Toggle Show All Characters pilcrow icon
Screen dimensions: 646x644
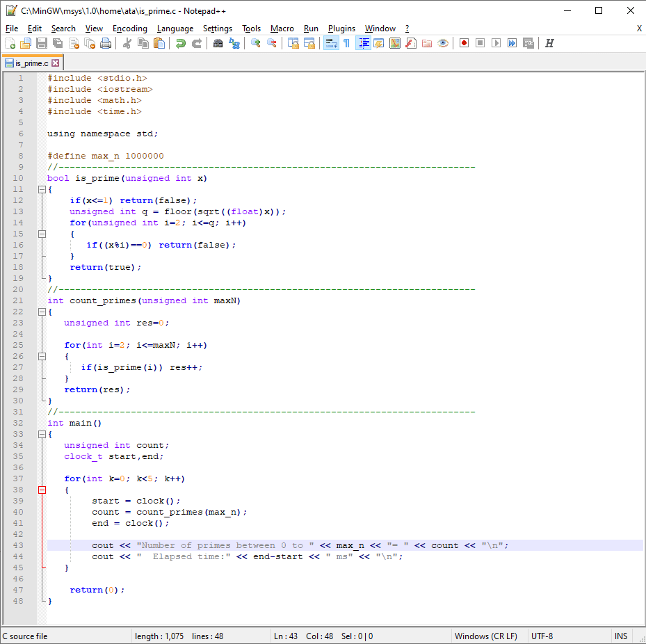click(x=346, y=43)
